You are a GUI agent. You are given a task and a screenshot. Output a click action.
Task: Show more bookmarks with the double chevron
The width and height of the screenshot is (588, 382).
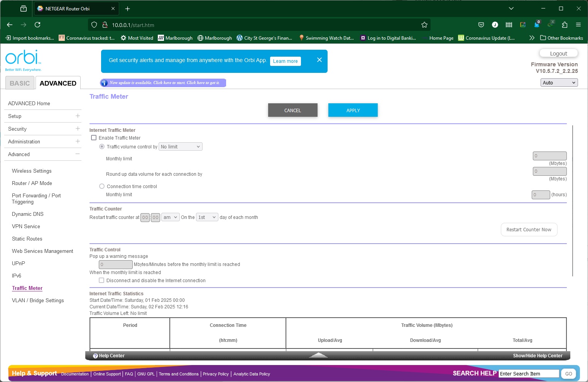532,38
